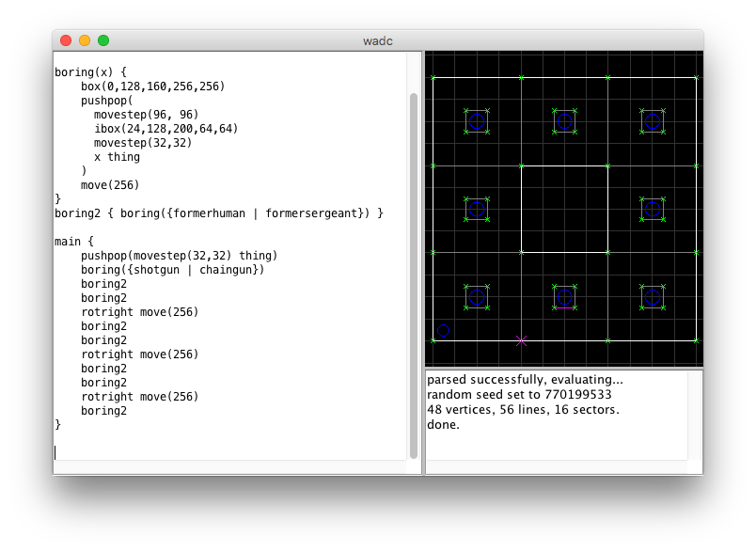The image size is (756, 551).
Task: Click the "wadc" window title
Action: tap(378, 41)
